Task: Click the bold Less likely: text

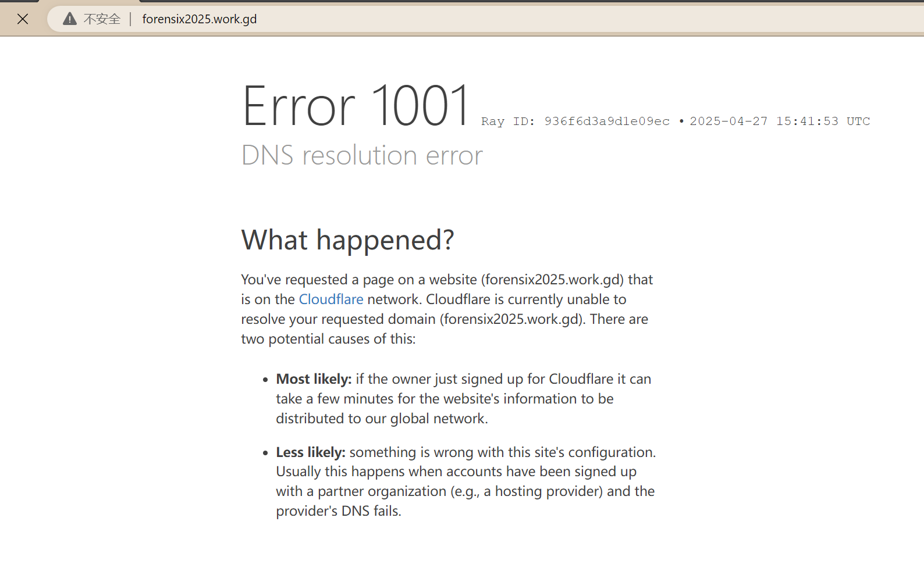Action: (311, 452)
